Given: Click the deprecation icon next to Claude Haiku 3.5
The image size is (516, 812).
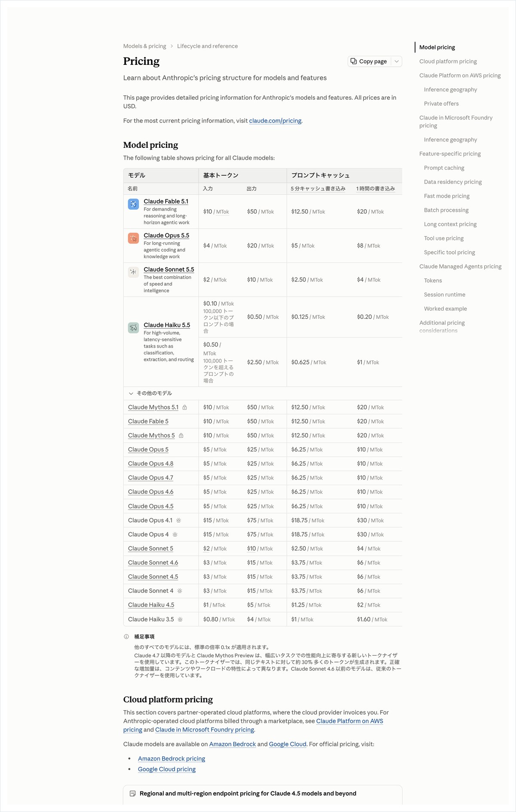Looking at the screenshot, I should click(180, 619).
